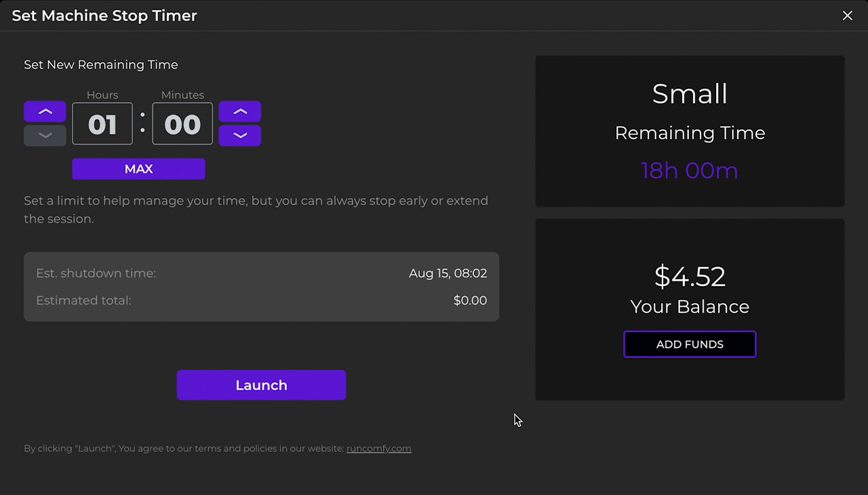Viewport: 868px width, 495px height.
Task: Click the Small machine type label
Action: [690, 94]
